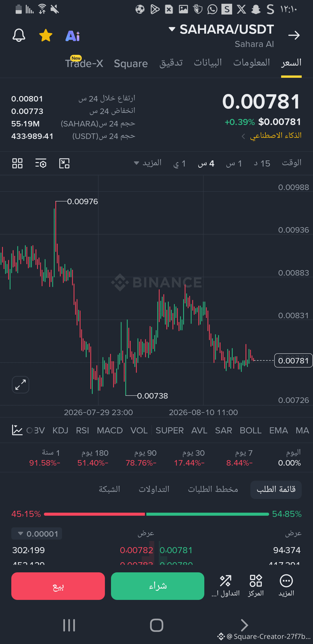Toggle the SUPER indicator
Viewport: 313px width, 644px height.
click(x=170, y=430)
